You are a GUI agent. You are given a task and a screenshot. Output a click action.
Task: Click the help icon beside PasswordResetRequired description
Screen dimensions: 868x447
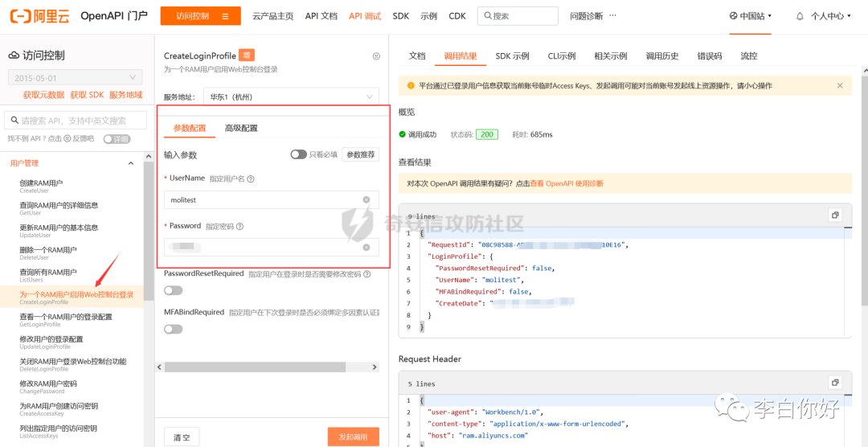(x=366, y=274)
